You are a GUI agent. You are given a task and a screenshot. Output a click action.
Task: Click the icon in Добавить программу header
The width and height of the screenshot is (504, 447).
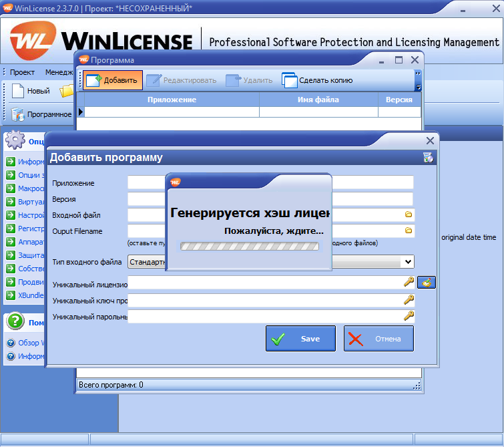(x=428, y=158)
